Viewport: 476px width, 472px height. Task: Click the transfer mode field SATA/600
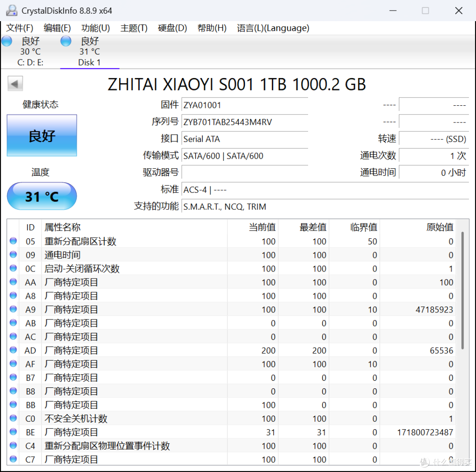click(245, 156)
